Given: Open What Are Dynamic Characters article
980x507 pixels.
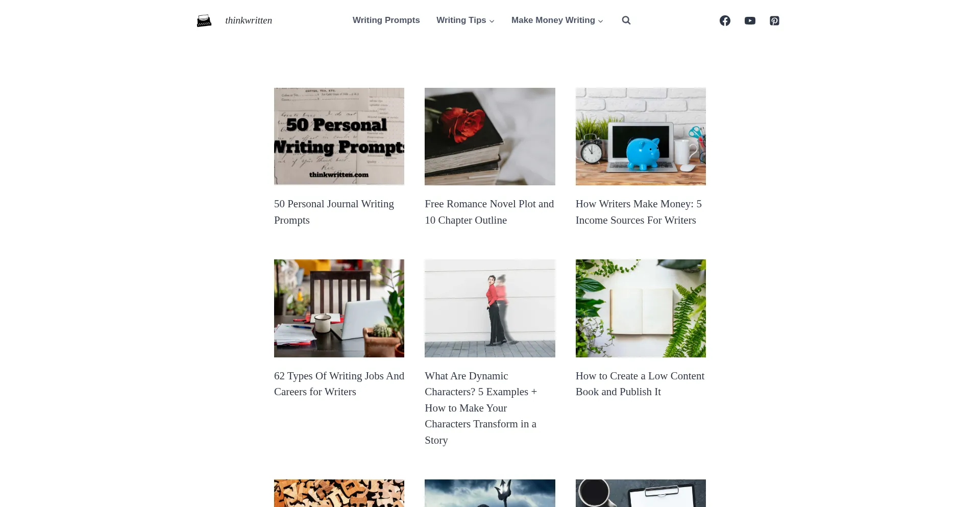Looking at the screenshot, I should (481, 408).
